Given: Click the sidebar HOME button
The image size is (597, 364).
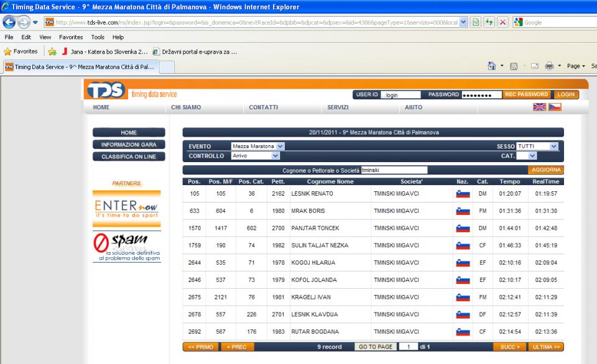Looking at the screenshot, I should coord(129,132).
